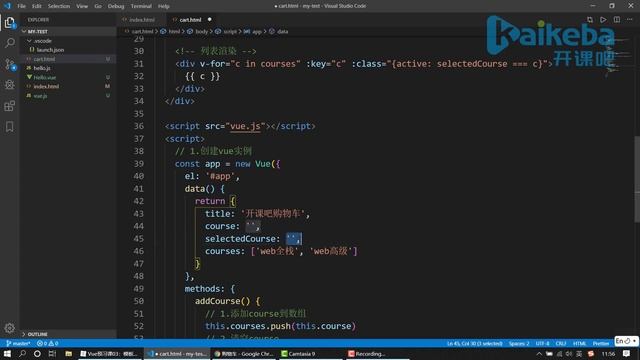Collapse the .vscode folder

click(x=68, y=41)
